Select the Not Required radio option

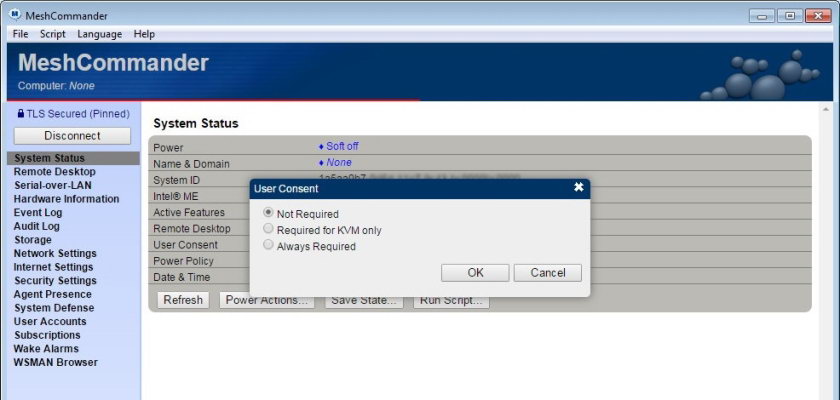[x=268, y=213]
